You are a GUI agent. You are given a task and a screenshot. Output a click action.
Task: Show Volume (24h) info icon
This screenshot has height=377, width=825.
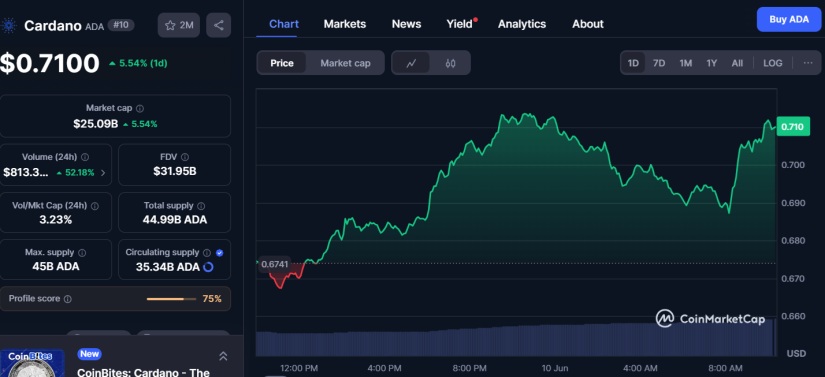(85, 157)
